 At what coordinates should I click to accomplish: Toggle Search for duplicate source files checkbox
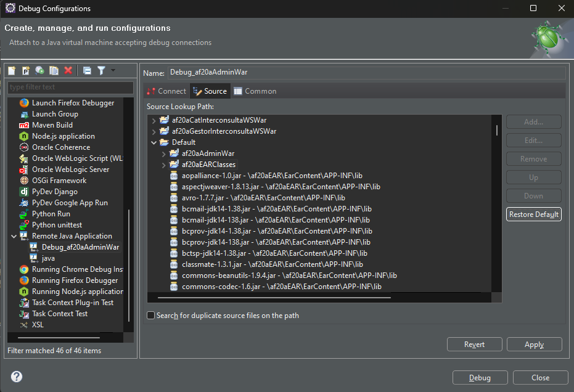coord(151,316)
